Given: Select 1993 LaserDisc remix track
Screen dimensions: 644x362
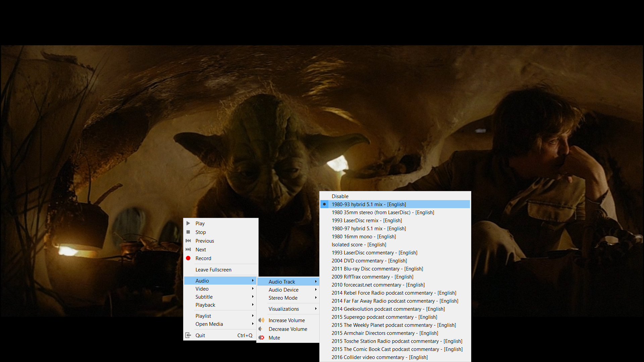Looking at the screenshot, I should coord(395,220).
